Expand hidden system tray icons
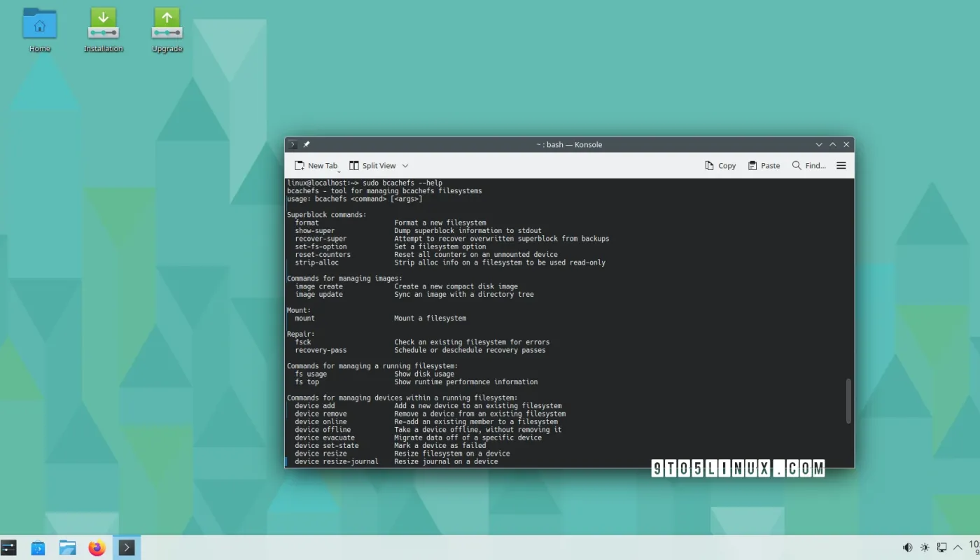The width and height of the screenshot is (980, 560). coord(958,547)
